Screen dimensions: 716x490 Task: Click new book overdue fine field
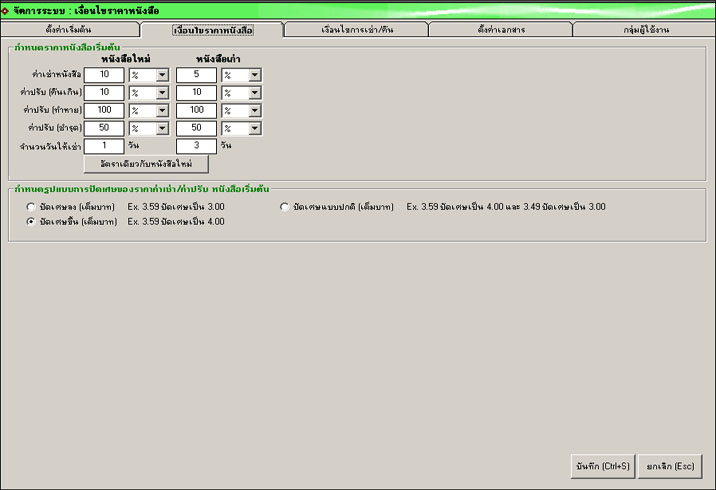tap(104, 93)
